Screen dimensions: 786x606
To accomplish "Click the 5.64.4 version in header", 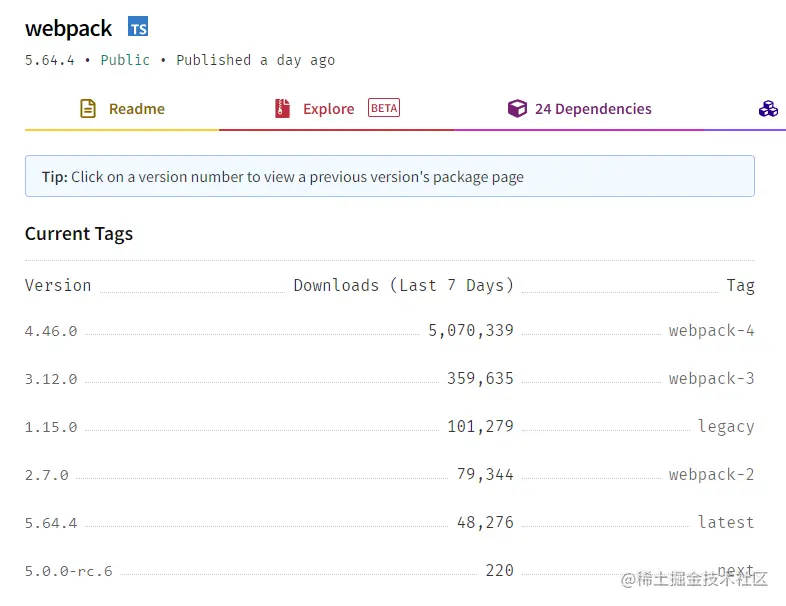I will point(50,60).
